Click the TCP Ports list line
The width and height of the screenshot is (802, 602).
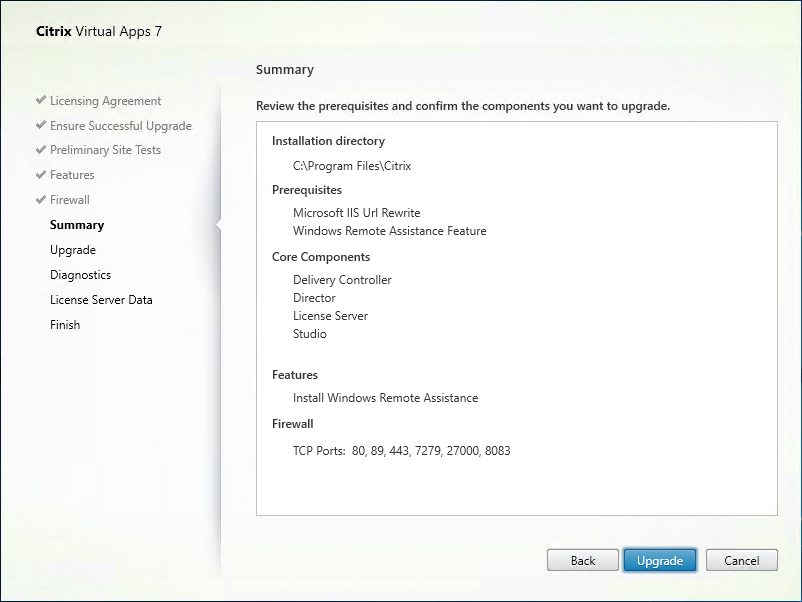point(402,451)
